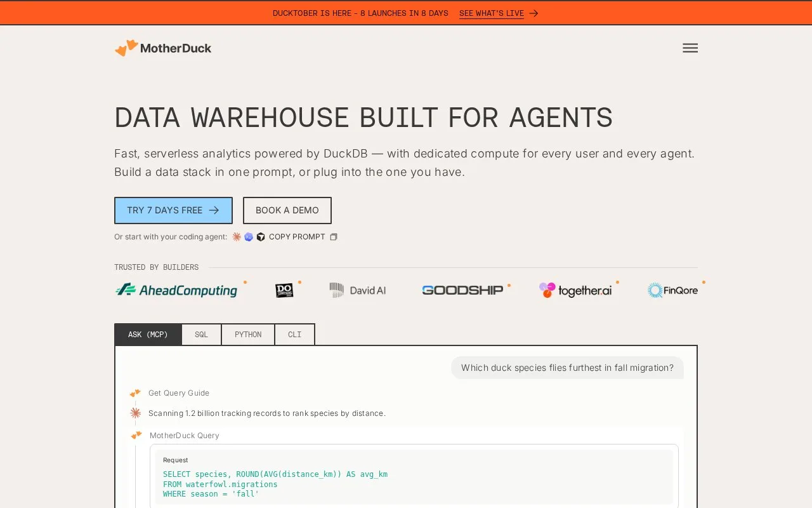The image size is (812, 508).
Task: Click the DATA WAREHOUSE BUILT FOR AGENTS heading
Action: [x=363, y=118]
